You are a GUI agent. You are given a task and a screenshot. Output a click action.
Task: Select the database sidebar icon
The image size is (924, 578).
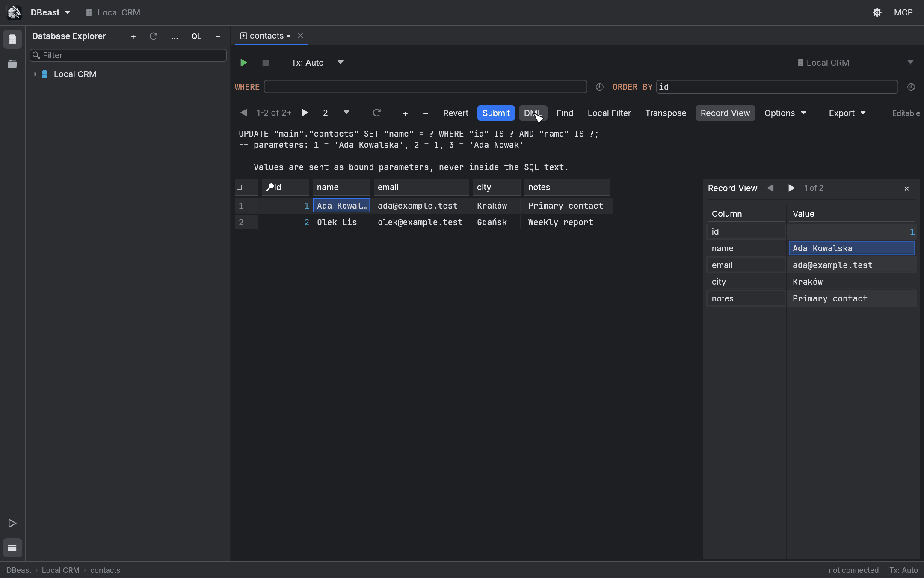pos(12,39)
